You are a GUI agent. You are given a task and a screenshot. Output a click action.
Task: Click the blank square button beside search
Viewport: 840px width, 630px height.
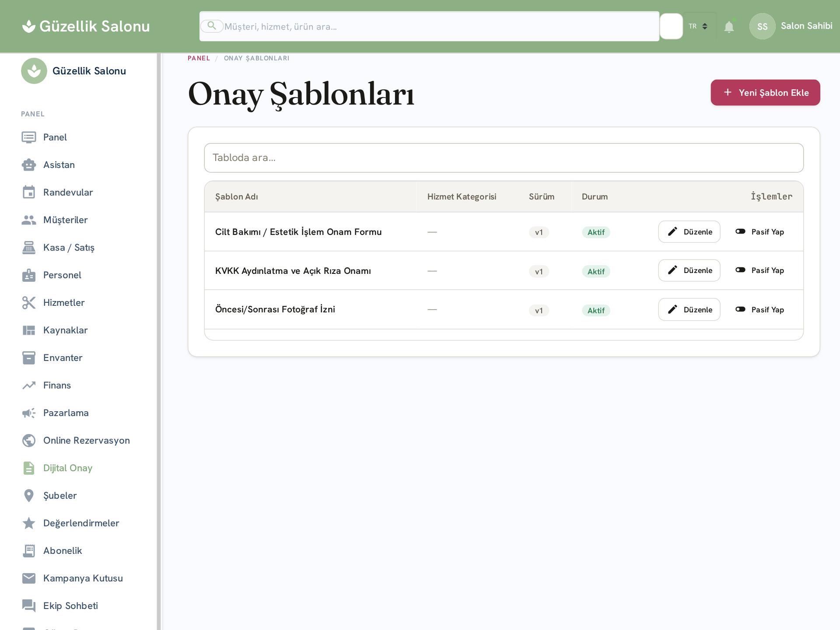tap(671, 26)
